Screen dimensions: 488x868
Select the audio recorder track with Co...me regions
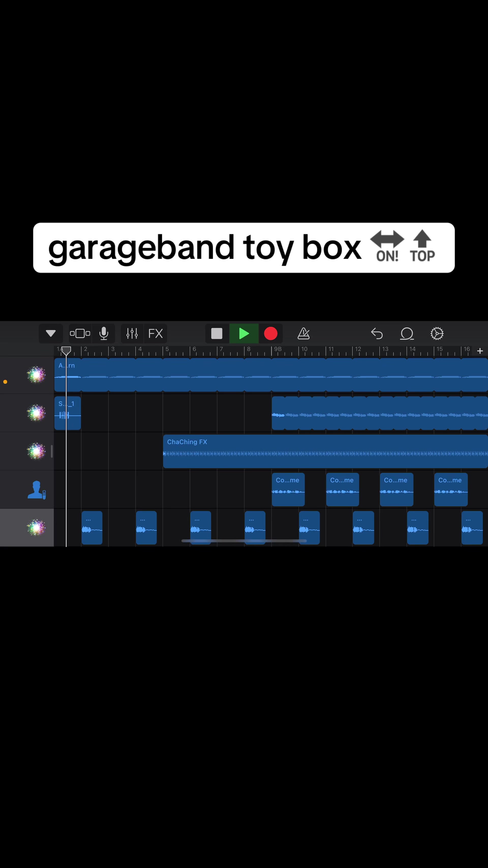coord(36,490)
